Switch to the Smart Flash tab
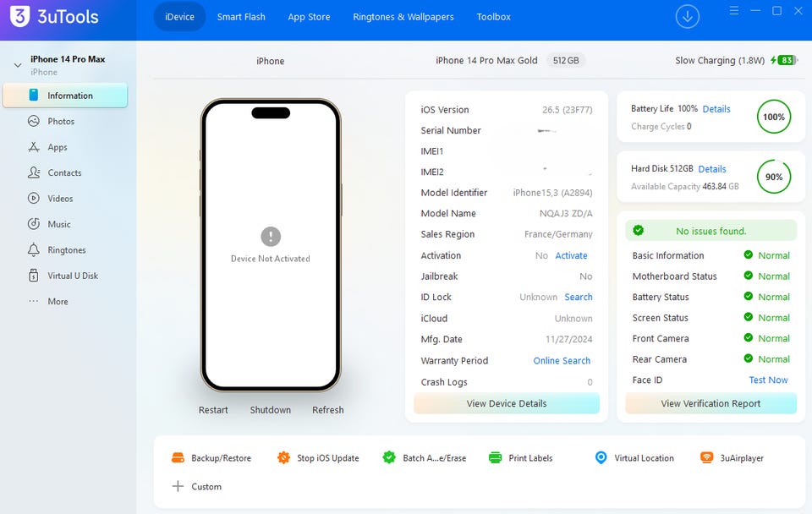This screenshot has width=812, height=514. point(241,17)
